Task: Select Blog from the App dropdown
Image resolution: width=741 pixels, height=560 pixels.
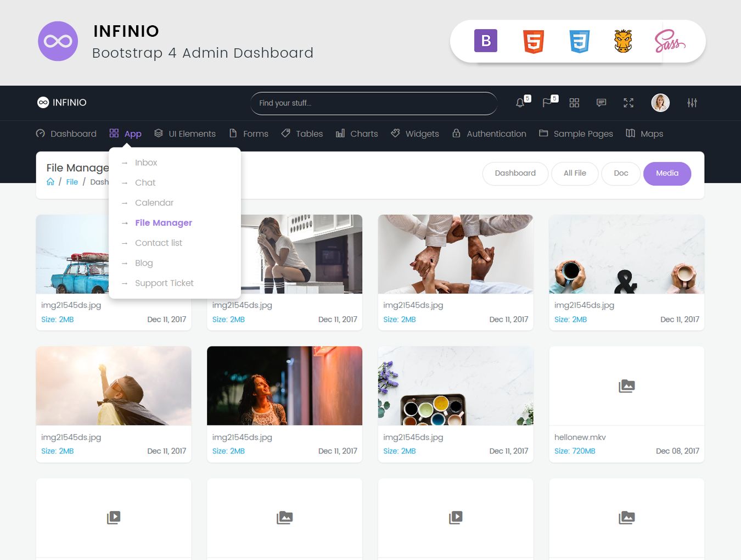Action: [x=144, y=263]
